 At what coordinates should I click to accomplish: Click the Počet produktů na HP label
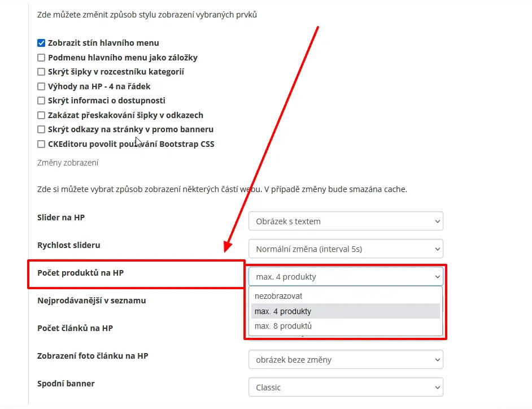(80, 273)
